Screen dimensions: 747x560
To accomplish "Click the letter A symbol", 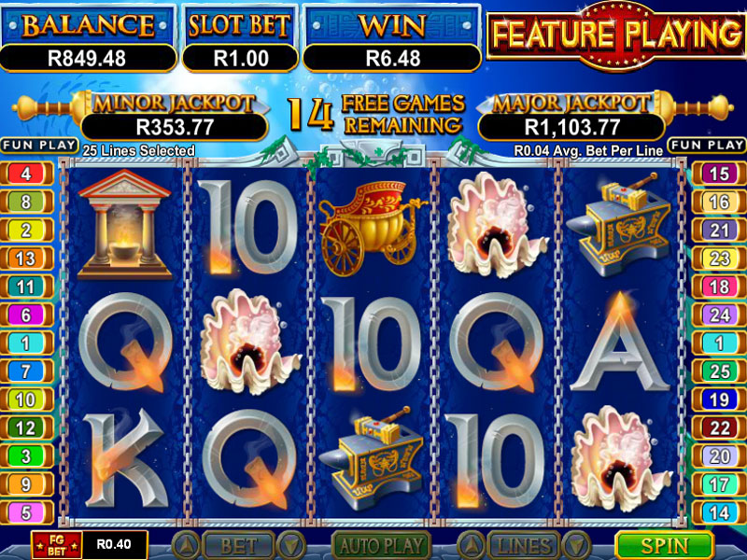I will [x=619, y=343].
